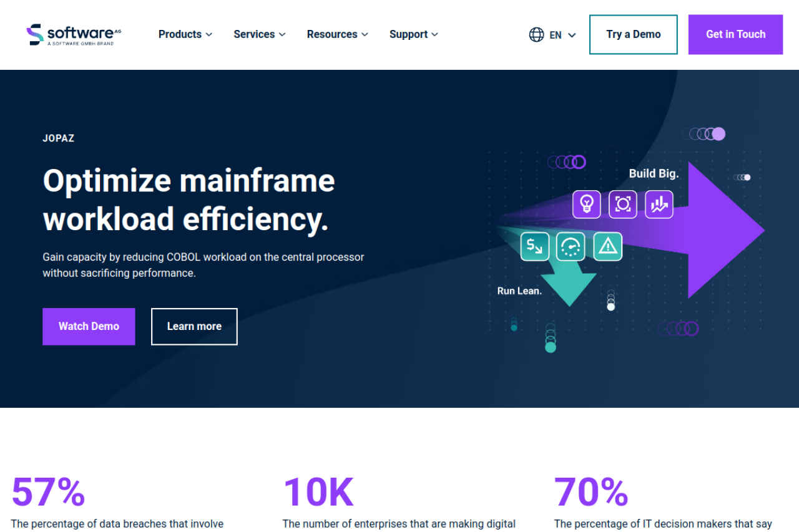Viewport: 799px width, 532px height.
Task: Click the 57% statistic
Action: pos(48,491)
